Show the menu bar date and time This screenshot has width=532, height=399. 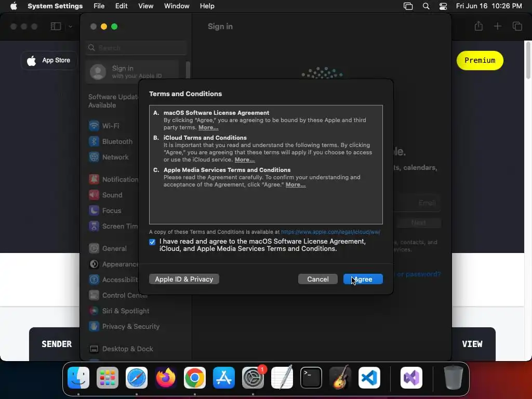coord(489,6)
